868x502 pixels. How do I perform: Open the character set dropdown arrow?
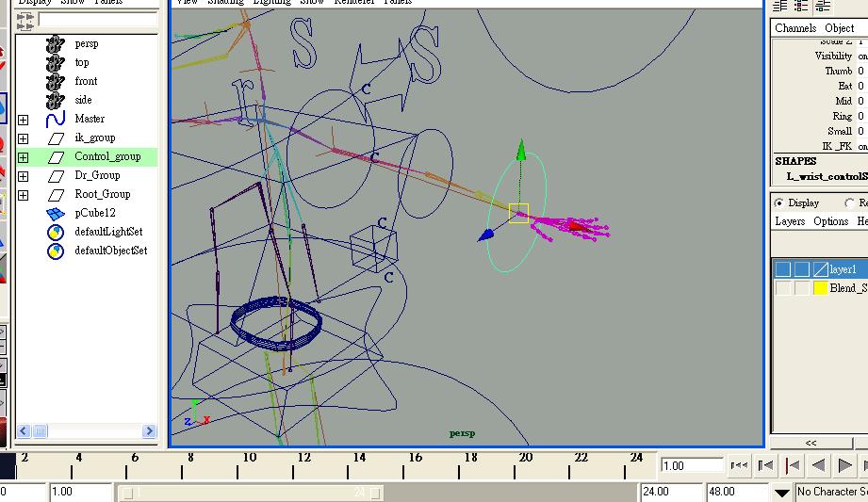click(x=781, y=492)
